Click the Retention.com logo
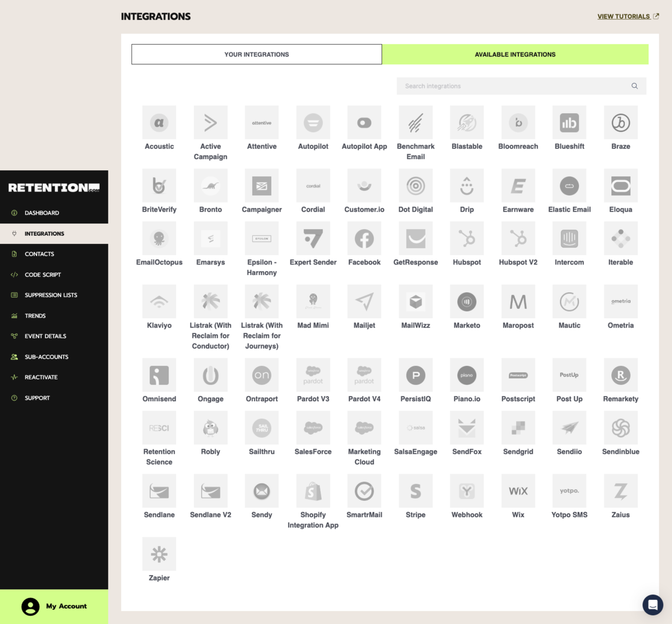The image size is (672, 624). (54, 187)
